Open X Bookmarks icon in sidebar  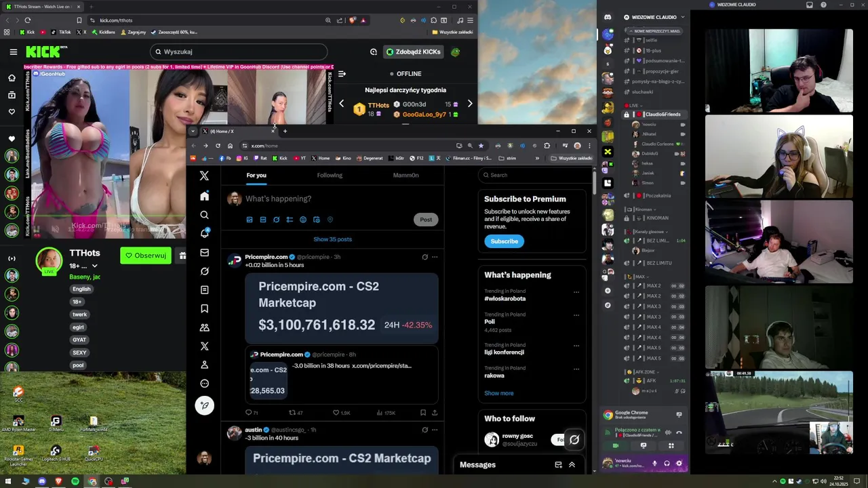204,308
